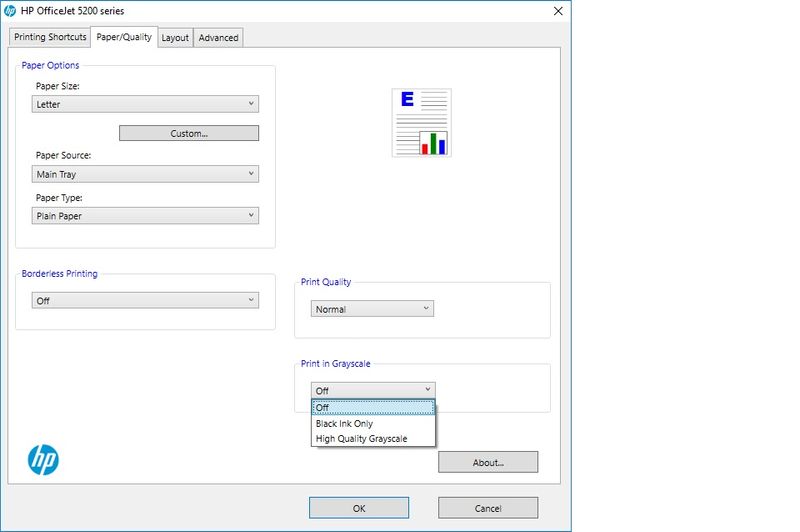Image resolution: width=800 pixels, height=532 pixels.
Task: Collapse the Print in Grayscale dropdown
Action: [x=373, y=390]
